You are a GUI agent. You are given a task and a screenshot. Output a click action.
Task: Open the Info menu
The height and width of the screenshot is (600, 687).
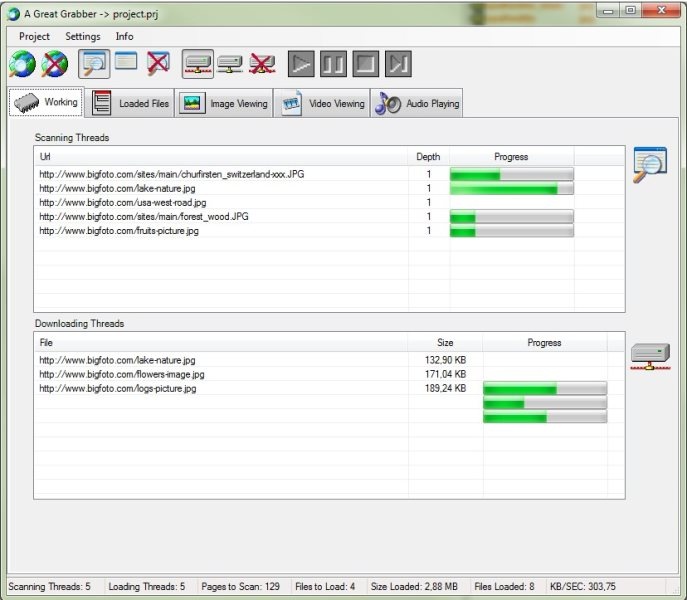[124, 36]
